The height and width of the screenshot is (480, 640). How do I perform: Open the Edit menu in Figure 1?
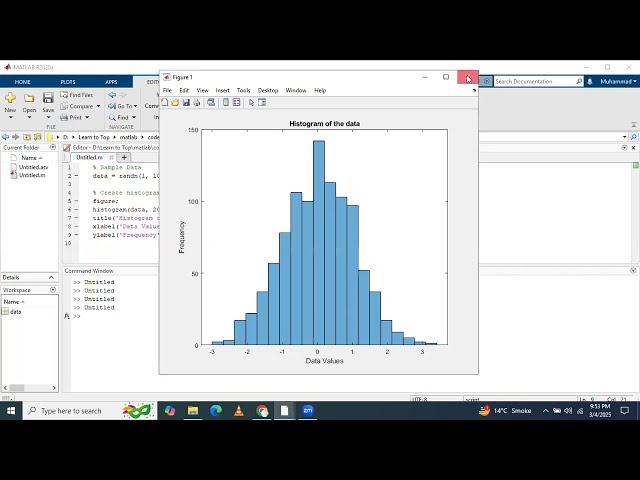pyautogui.click(x=184, y=91)
